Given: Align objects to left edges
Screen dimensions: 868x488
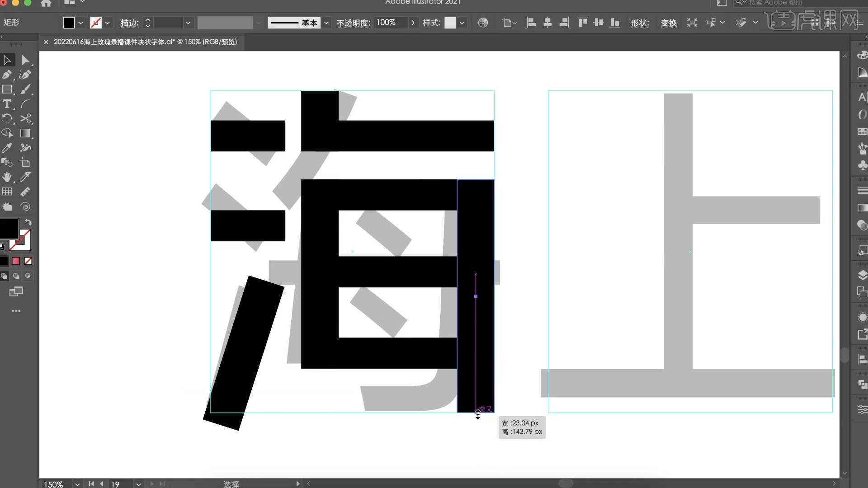Looking at the screenshot, I should coord(532,23).
